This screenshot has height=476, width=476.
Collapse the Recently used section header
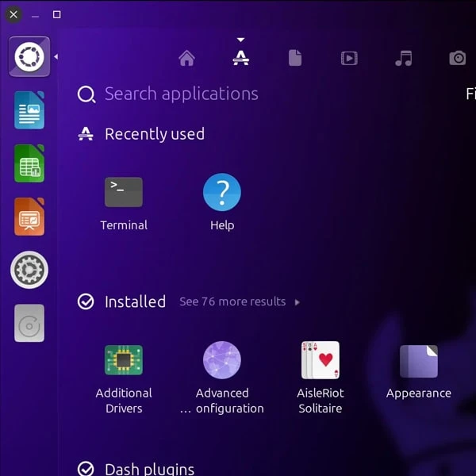tap(154, 134)
